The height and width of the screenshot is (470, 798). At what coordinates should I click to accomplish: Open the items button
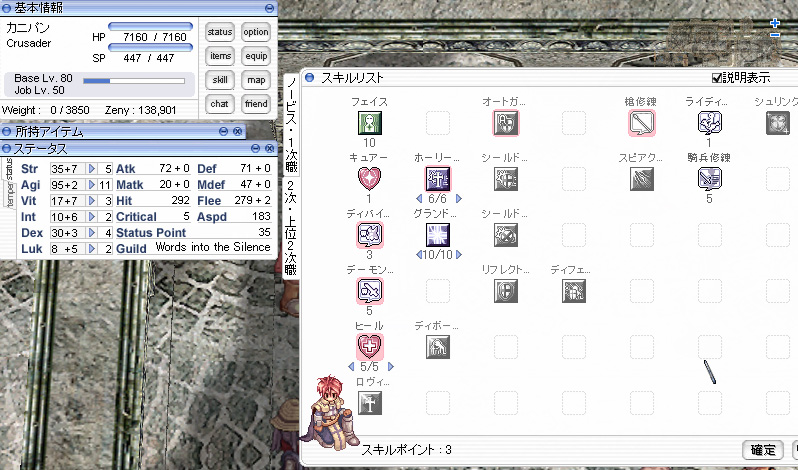tap(220, 55)
